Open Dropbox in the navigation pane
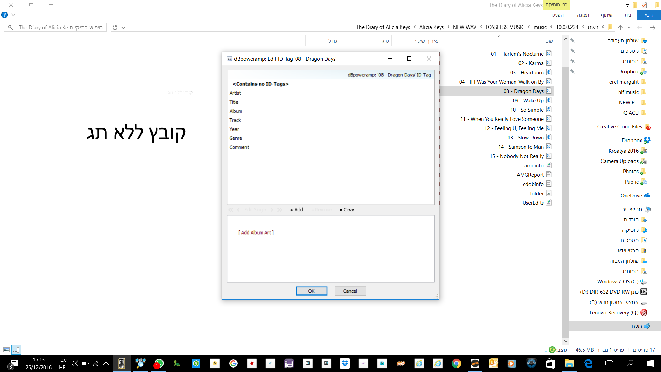 [636, 140]
